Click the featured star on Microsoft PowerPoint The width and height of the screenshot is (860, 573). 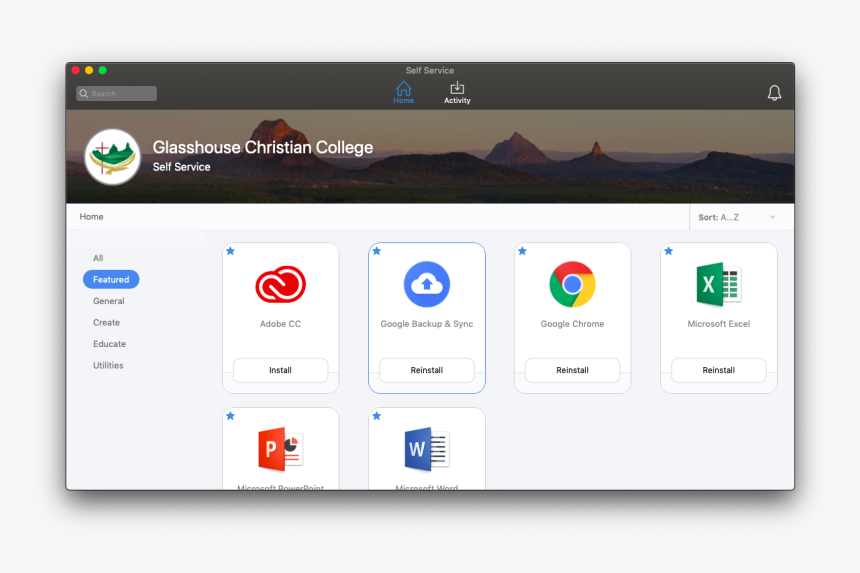(x=230, y=416)
